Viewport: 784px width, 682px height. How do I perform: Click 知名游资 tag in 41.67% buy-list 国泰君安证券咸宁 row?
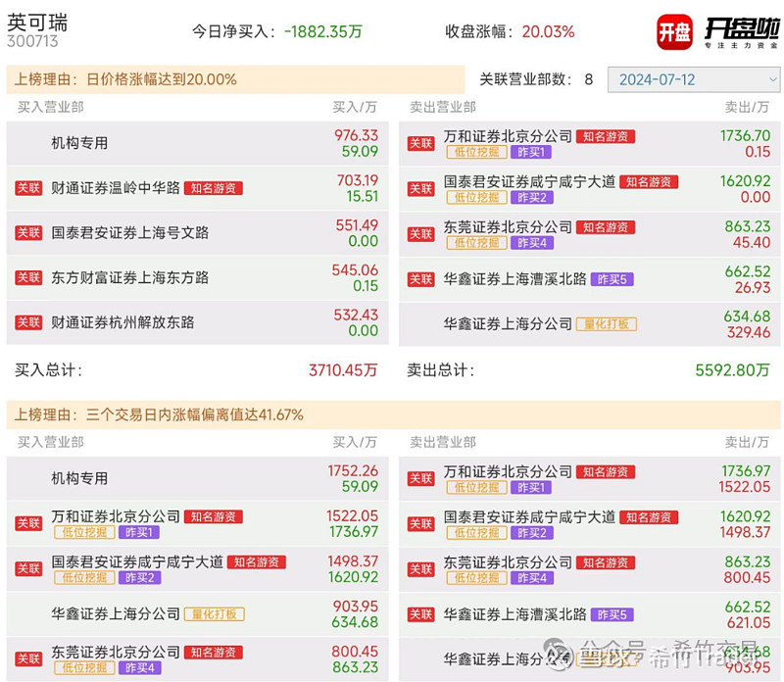[257, 562]
